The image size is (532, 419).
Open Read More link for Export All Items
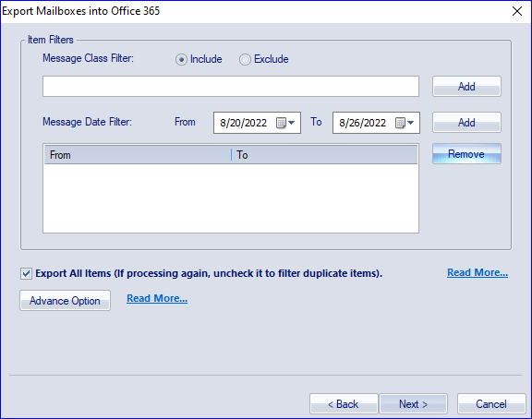tap(478, 272)
